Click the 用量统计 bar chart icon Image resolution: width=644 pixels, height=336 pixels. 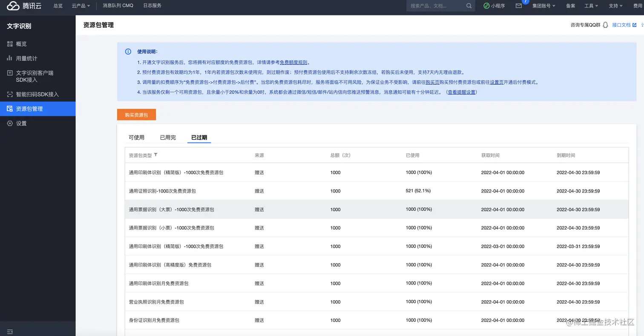tap(10, 58)
